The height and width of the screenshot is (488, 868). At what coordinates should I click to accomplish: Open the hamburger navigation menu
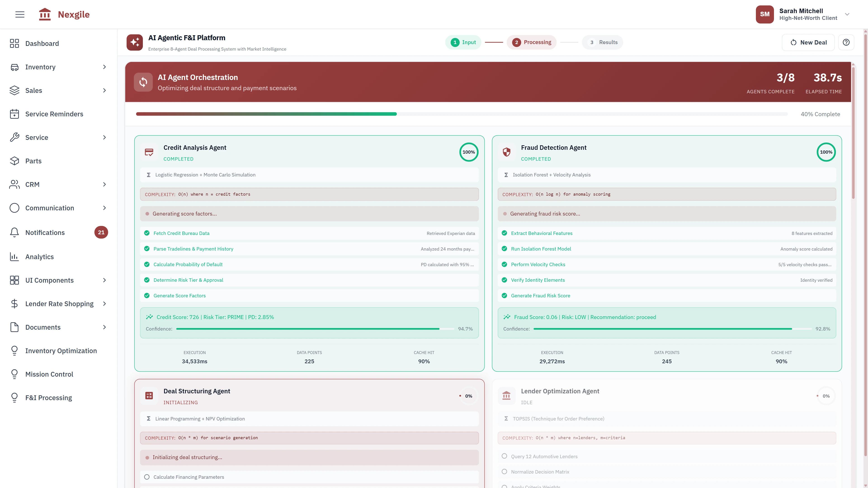[x=19, y=14]
